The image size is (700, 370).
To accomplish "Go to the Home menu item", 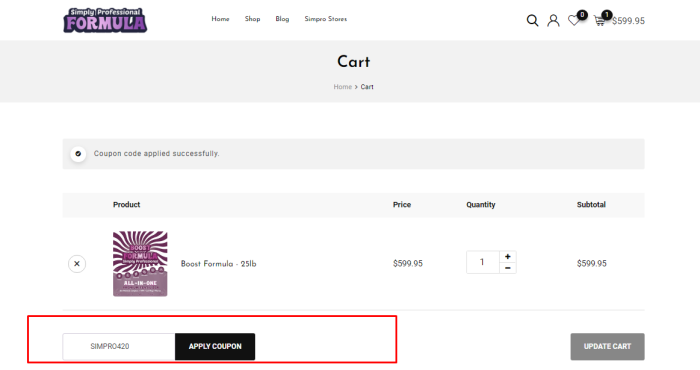I will pyautogui.click(x=221, y=19).
